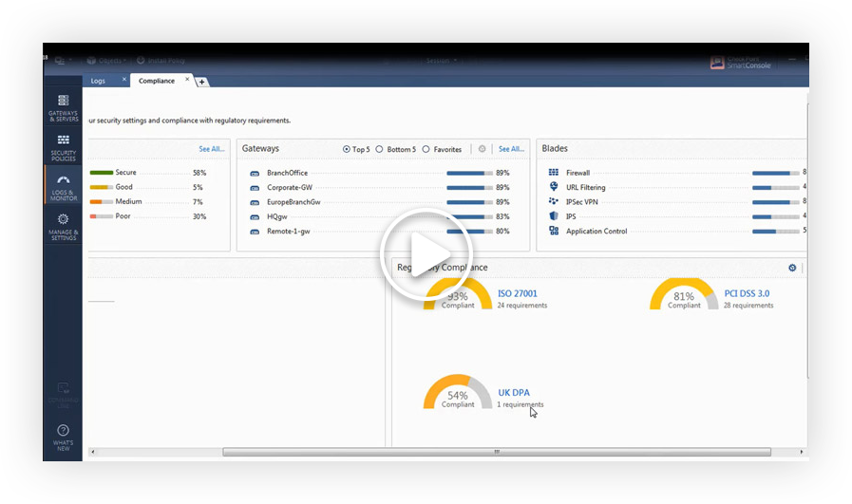Select the Favorites radio option

[426, 149]
